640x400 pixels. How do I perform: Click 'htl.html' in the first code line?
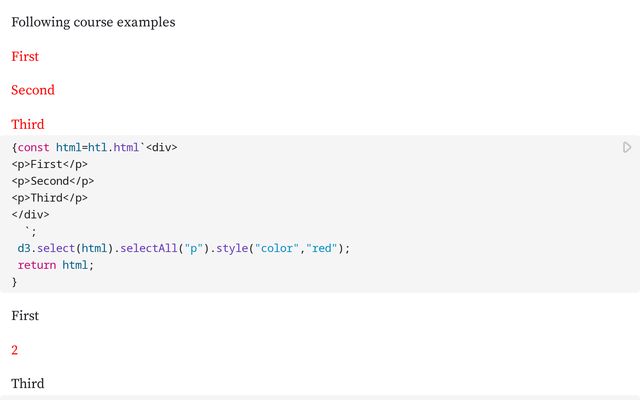[116, 147]
